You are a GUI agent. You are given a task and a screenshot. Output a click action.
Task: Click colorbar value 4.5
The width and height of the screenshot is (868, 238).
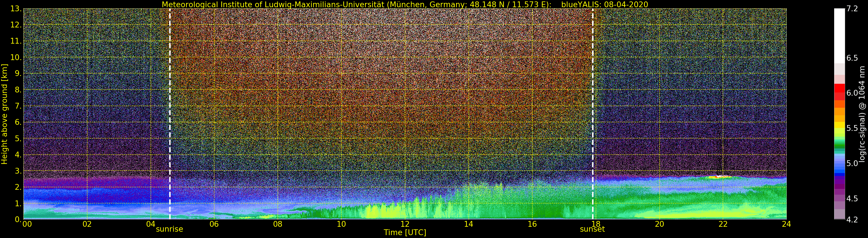852,199
